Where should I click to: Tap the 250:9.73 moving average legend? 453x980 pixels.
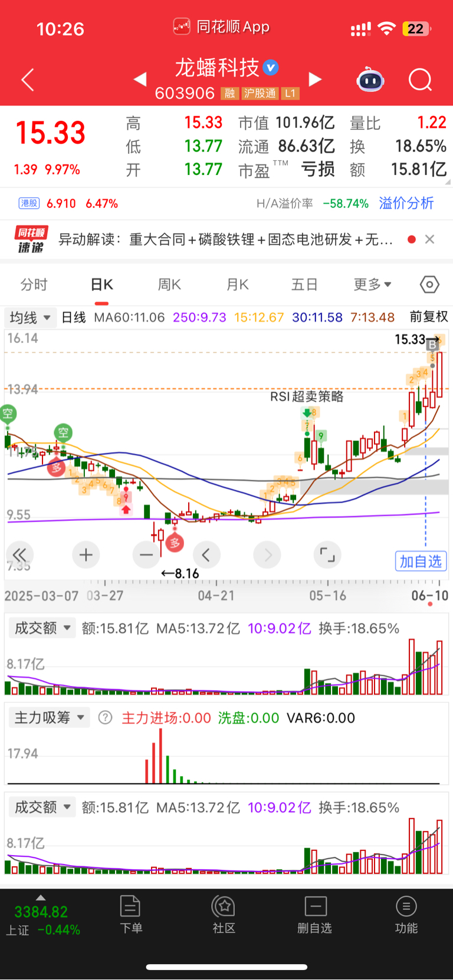tap(199, 318)
